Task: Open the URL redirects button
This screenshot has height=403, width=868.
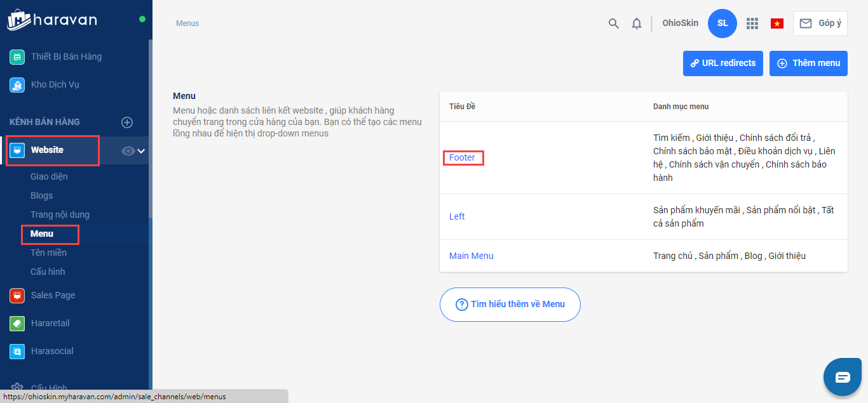Action: 722,63
